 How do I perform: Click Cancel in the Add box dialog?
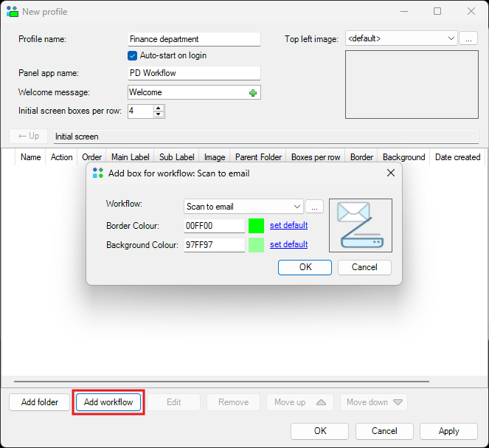(x=364, y=267)
